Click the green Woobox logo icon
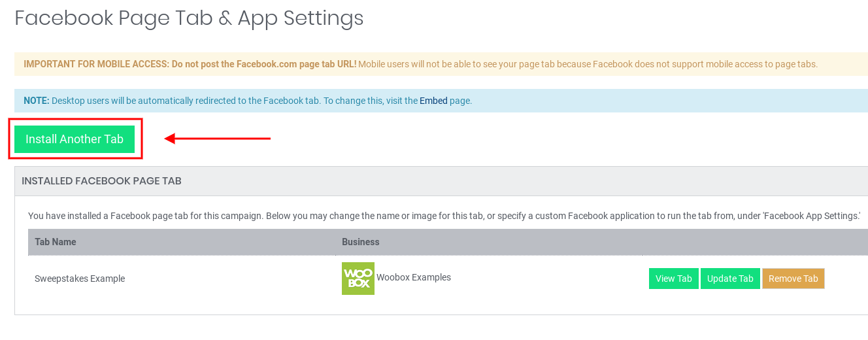Viewport: 868px width, 340px height. click(358, 279)
